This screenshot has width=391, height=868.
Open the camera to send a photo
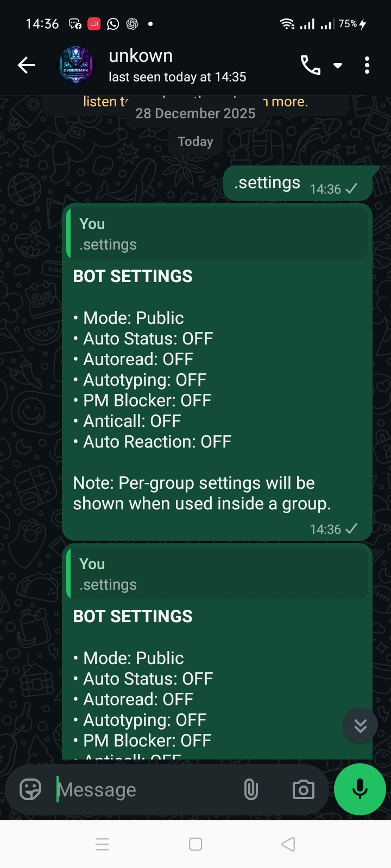click(303, 789)
